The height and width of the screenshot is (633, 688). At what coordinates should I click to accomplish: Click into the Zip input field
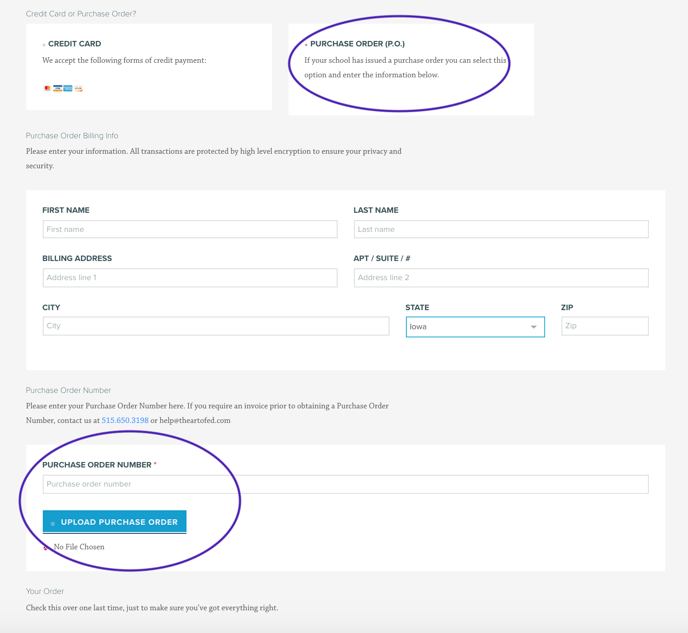point(605,326)
